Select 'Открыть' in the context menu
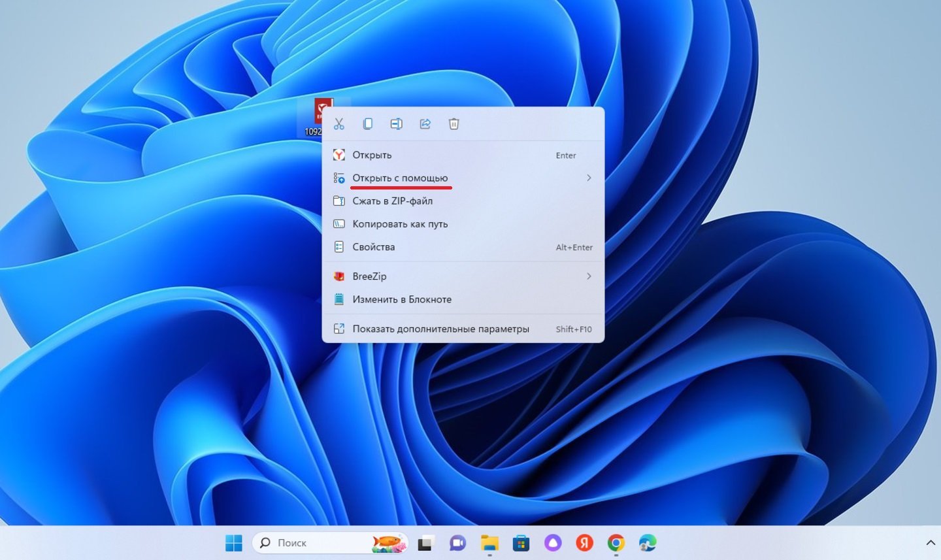 click(372, 156)
